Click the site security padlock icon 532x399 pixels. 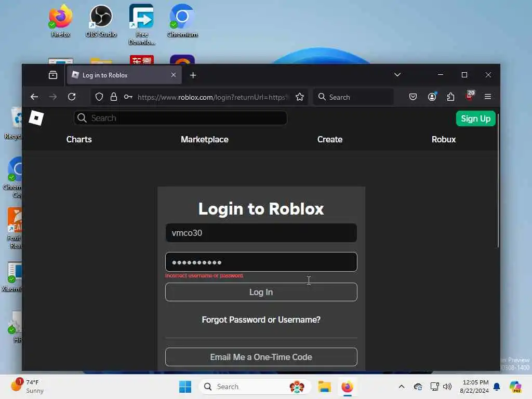pos(114,97)
